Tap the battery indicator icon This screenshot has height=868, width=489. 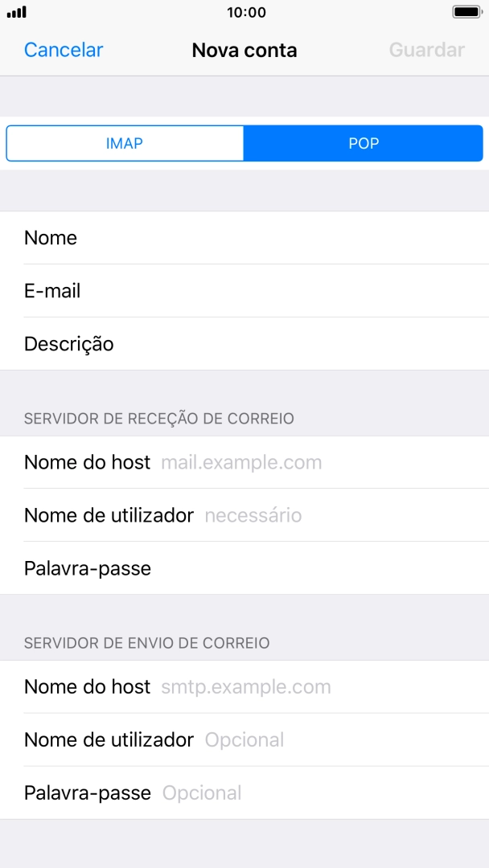[x=465, y=11]
